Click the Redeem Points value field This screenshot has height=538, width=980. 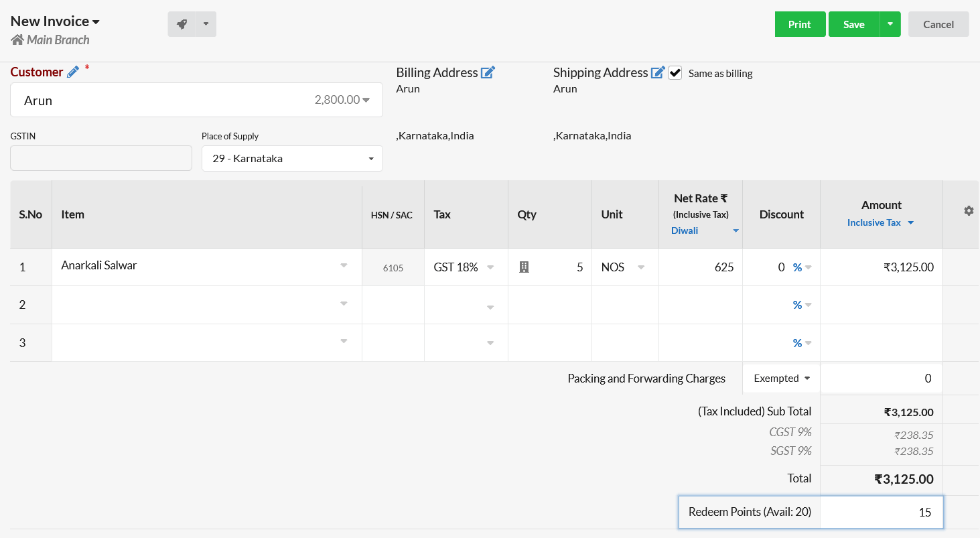[882, 513]
